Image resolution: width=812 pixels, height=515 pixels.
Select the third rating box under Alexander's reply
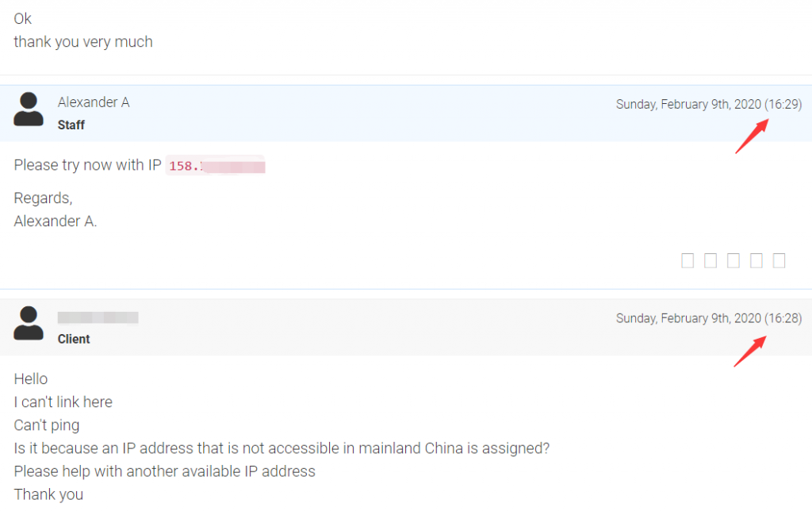coord(733,260)
